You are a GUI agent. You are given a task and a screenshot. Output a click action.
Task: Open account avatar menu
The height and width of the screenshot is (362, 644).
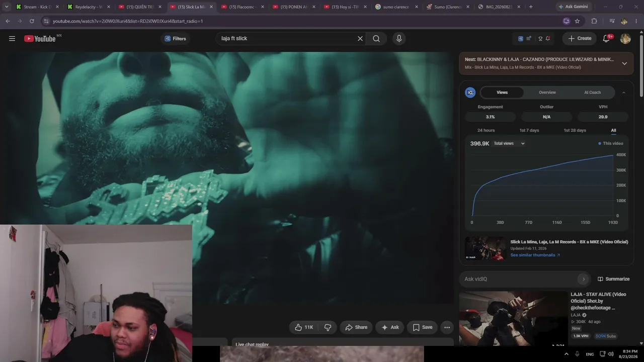[625, 39]
